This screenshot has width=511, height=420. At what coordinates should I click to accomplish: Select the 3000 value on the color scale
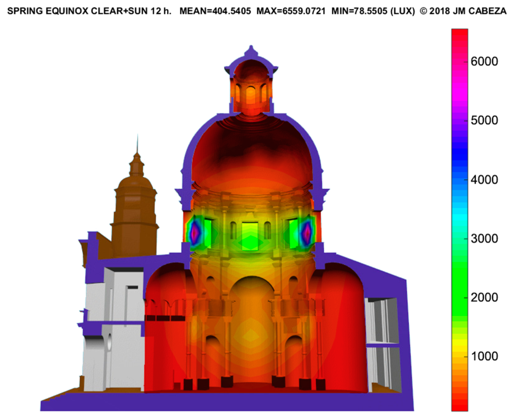click(x=484, y=239)
